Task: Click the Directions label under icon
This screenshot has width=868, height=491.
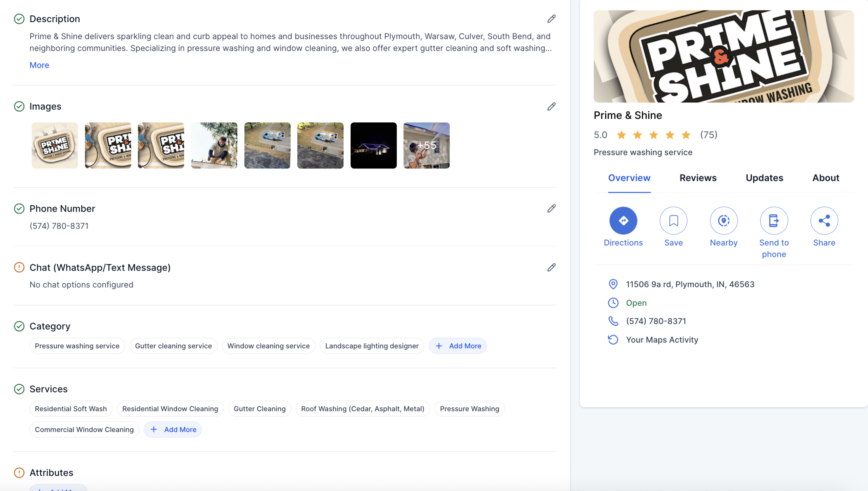Action: pyautogui.click(x=623, y=243)
